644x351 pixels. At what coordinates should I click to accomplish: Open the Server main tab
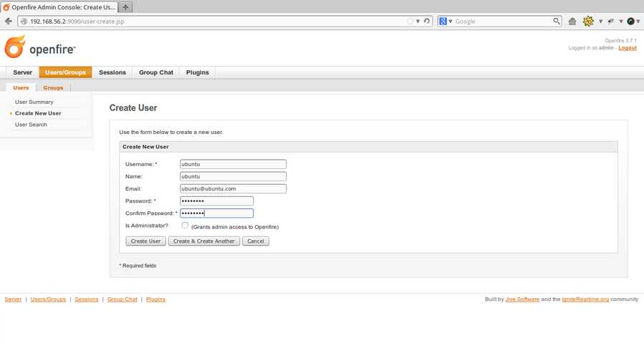pos(23,72)
